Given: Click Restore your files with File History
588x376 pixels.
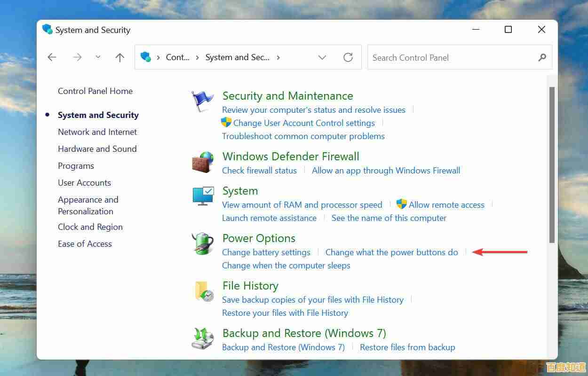Looking at the screenshot, I should pos(285,313).
